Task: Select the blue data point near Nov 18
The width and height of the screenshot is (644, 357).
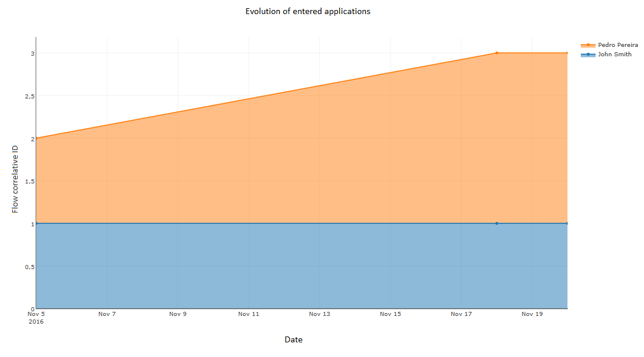Action: (x=496, y=223)
